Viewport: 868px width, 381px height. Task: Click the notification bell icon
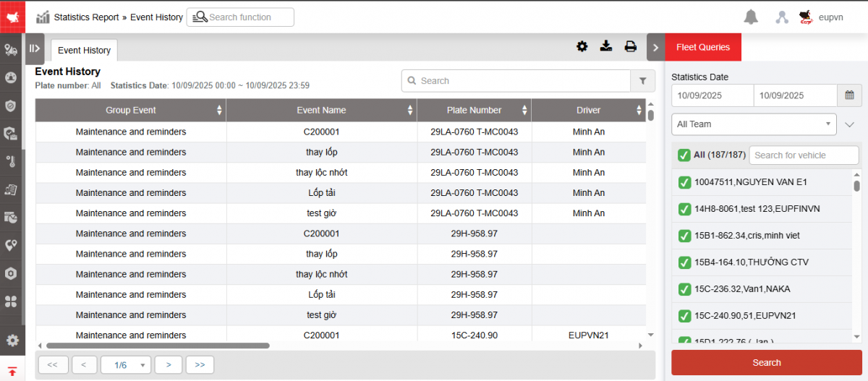751,17
